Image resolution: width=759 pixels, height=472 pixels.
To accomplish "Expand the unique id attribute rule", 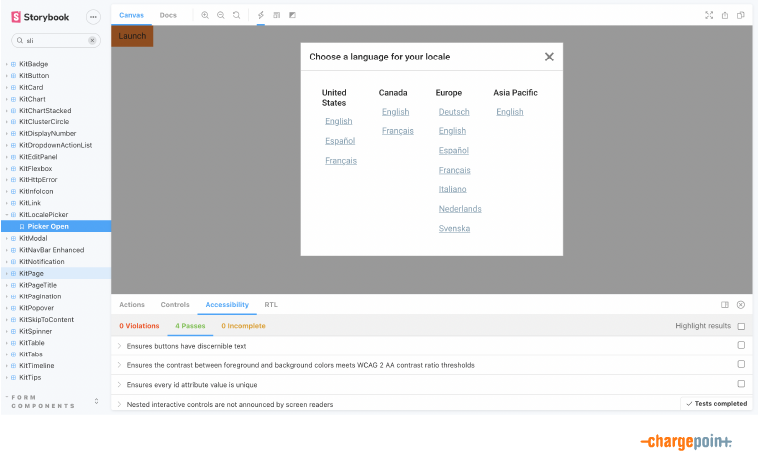I will pos(119,385).
